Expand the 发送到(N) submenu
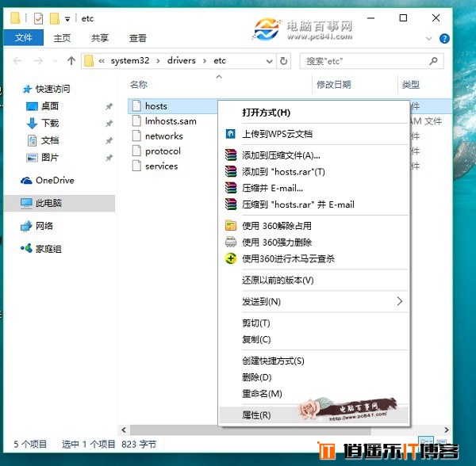 coord(314,301)
